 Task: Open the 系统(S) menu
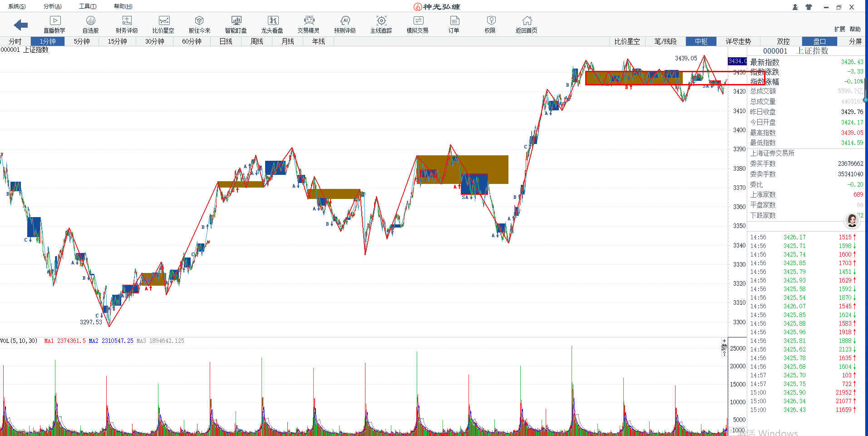pos(17,6)
